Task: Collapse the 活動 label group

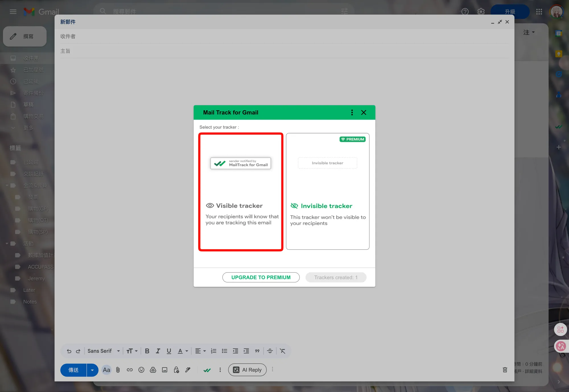Action: [x=7, y=244]
